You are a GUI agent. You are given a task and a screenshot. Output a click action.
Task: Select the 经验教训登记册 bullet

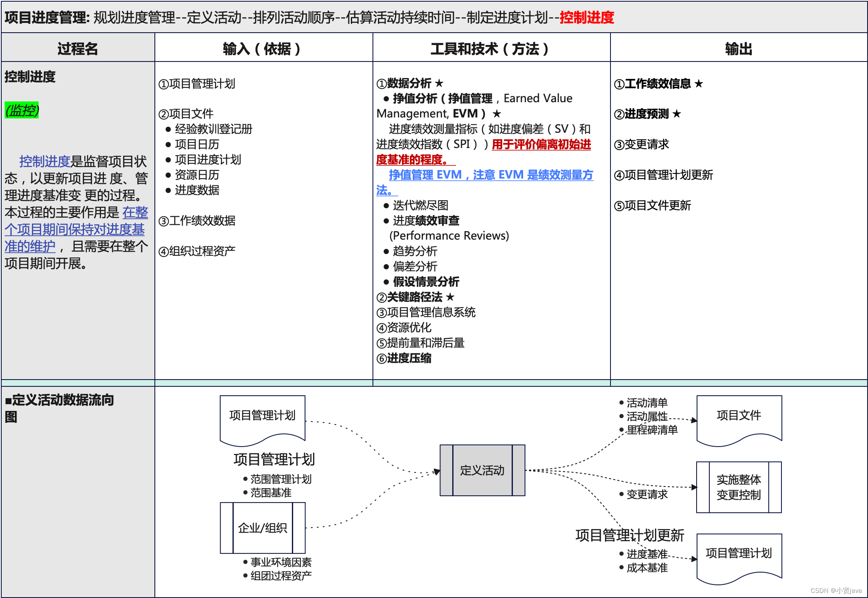(209, 129)
